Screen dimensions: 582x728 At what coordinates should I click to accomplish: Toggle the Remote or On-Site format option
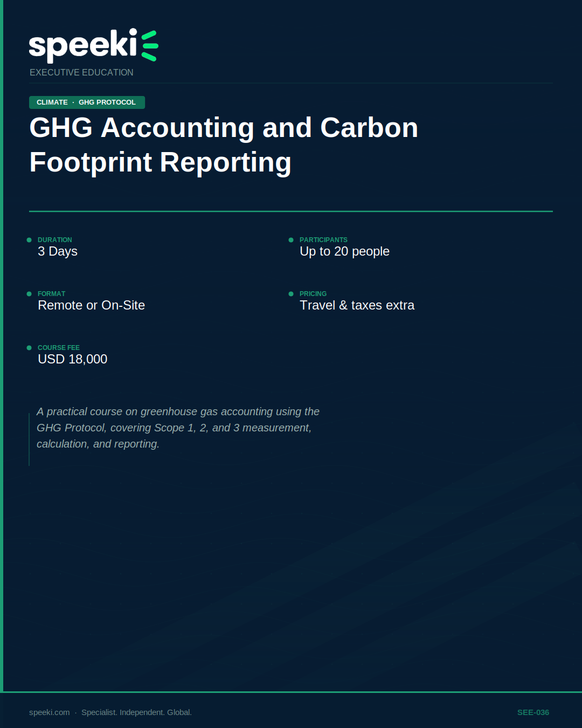91,305
